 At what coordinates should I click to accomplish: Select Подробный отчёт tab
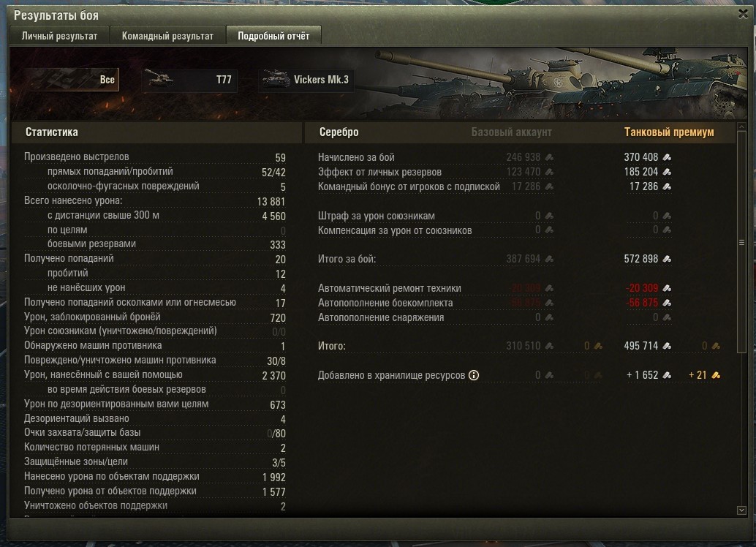pyautogui.click(x=273, y=36)
